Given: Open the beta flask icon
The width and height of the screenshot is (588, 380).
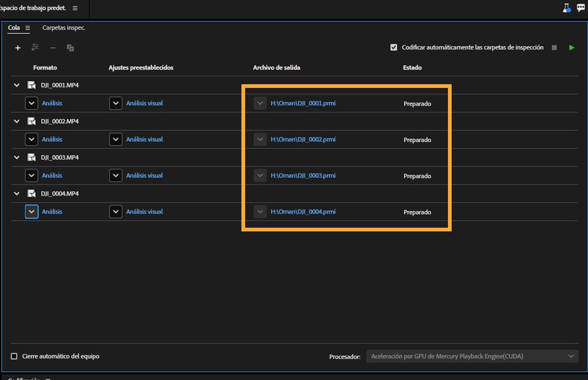Looking at the screenshot, I should [x=567, y=8].
